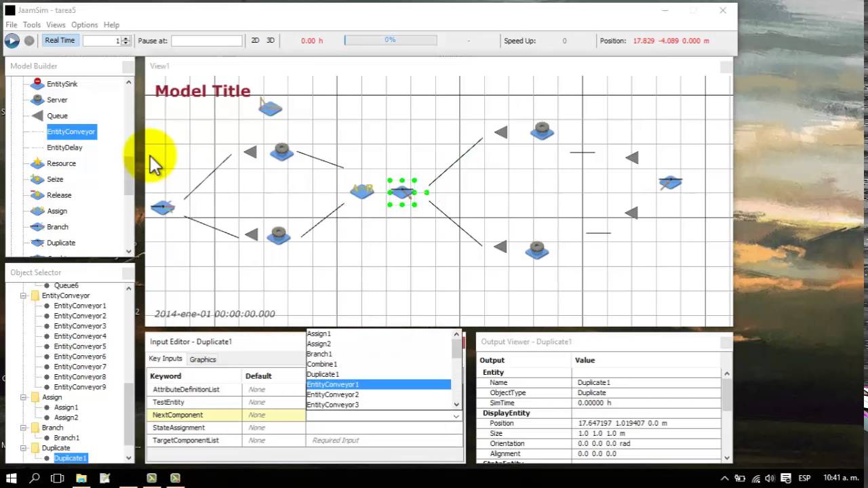Click the Real Time speed factor field
The height and width of the screenshot is (488, 868).
click(x=102, y=41)
